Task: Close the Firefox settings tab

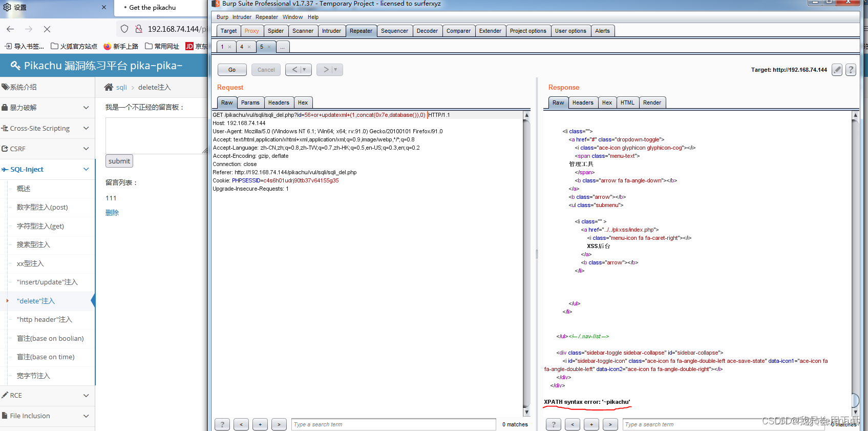Action: pos(104,7)
